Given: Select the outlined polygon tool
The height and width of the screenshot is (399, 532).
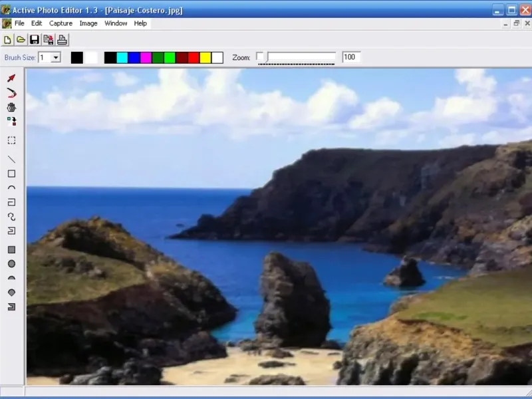Looking at the screenshot, I should 11,231.
